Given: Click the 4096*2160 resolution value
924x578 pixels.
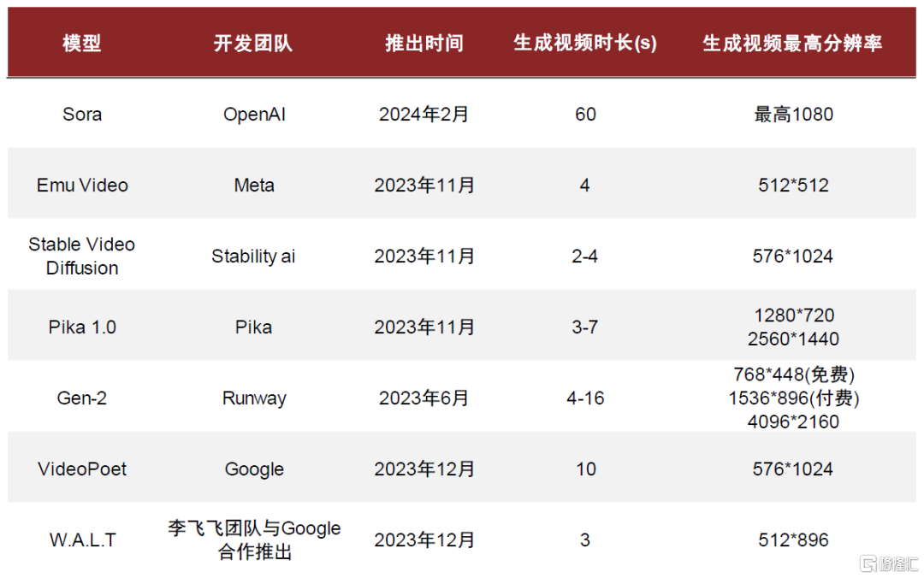Looking at the screenshot, I should coord(793,422).
